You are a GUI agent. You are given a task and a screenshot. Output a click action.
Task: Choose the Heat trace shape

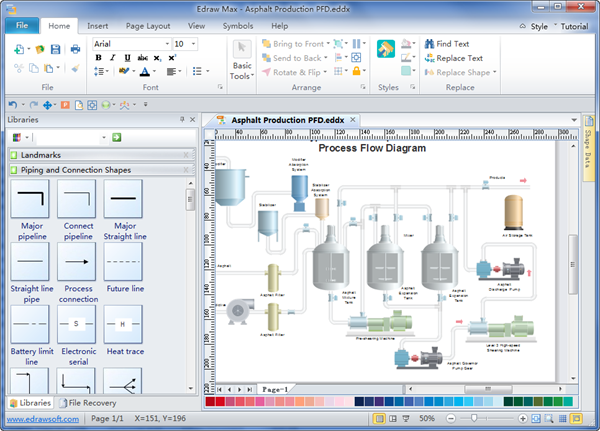124,324
